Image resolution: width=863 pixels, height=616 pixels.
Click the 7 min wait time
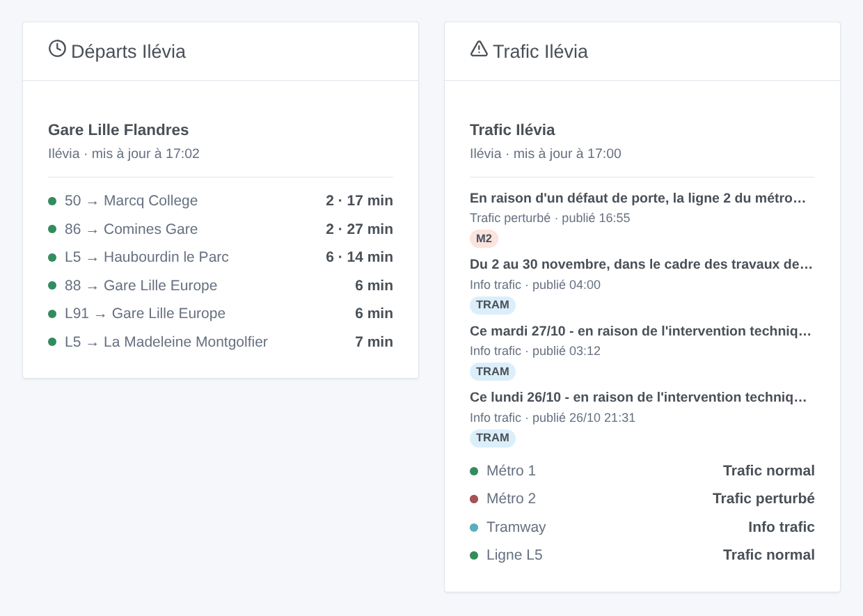[374, 342]
